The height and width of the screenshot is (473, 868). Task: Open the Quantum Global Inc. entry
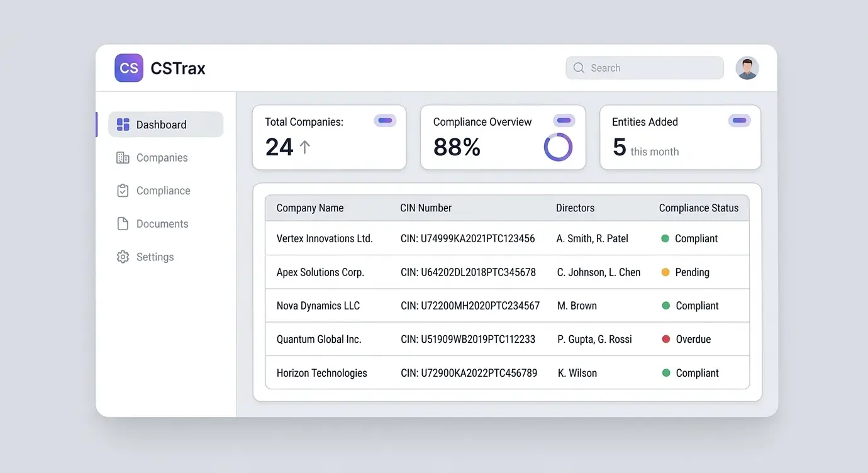[x=319, y=339]
